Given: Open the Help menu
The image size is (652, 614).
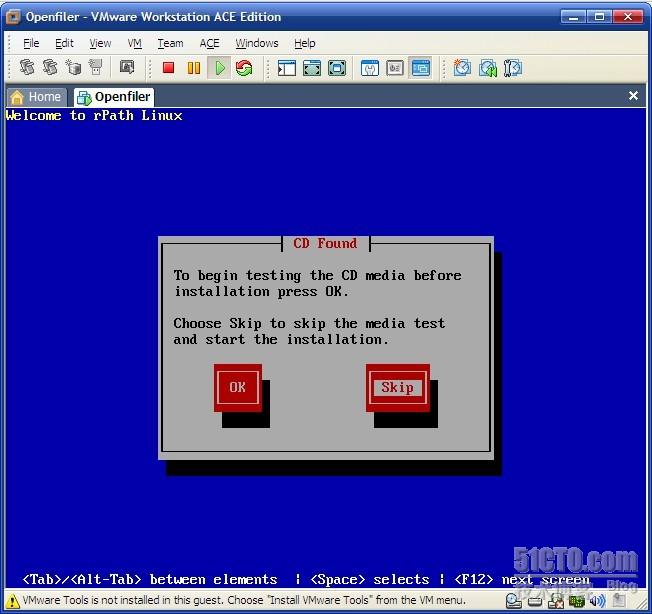Looking at the screenshot, I should (304, 43).
